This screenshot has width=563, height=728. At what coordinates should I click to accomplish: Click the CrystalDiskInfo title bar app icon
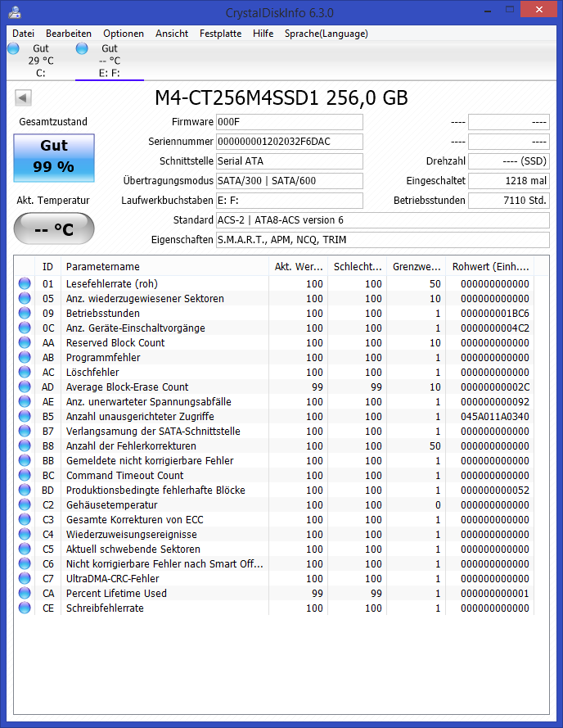(15, 12)
